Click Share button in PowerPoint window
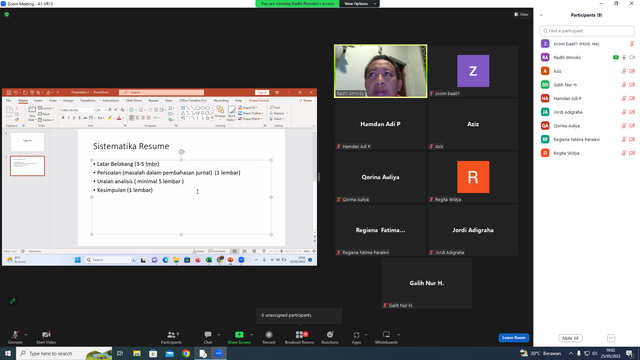The image size is (640, 360). tap(305, 100)
